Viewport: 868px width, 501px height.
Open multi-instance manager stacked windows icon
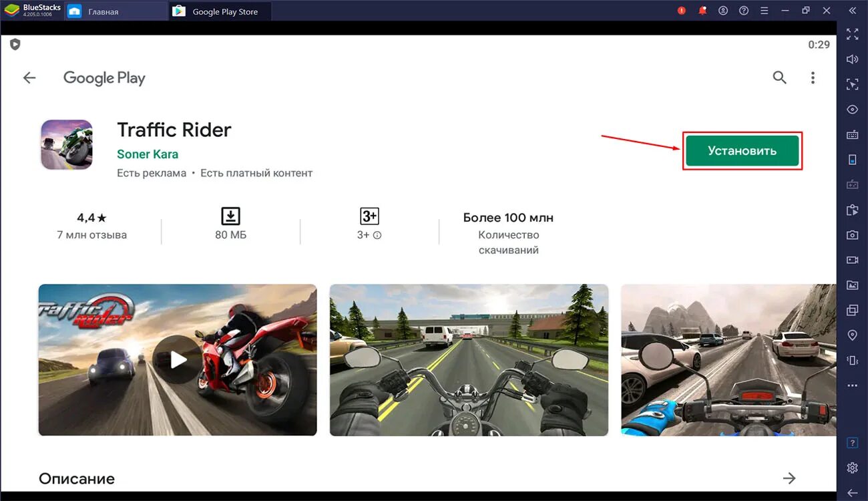pos(852,310)
